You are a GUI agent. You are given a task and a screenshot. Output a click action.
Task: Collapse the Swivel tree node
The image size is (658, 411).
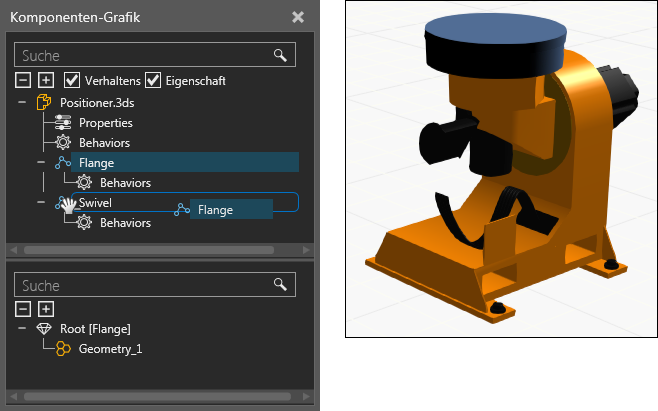click(41, 202)
